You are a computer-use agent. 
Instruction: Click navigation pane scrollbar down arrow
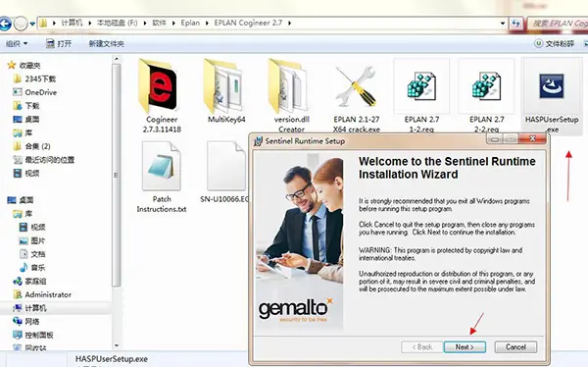(117, 345)
